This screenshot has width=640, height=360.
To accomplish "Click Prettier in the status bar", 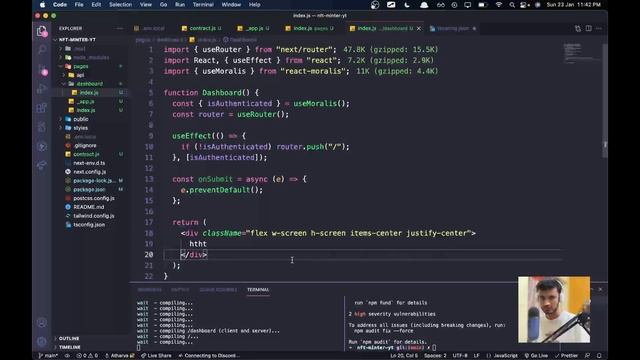I will [567, 356].
